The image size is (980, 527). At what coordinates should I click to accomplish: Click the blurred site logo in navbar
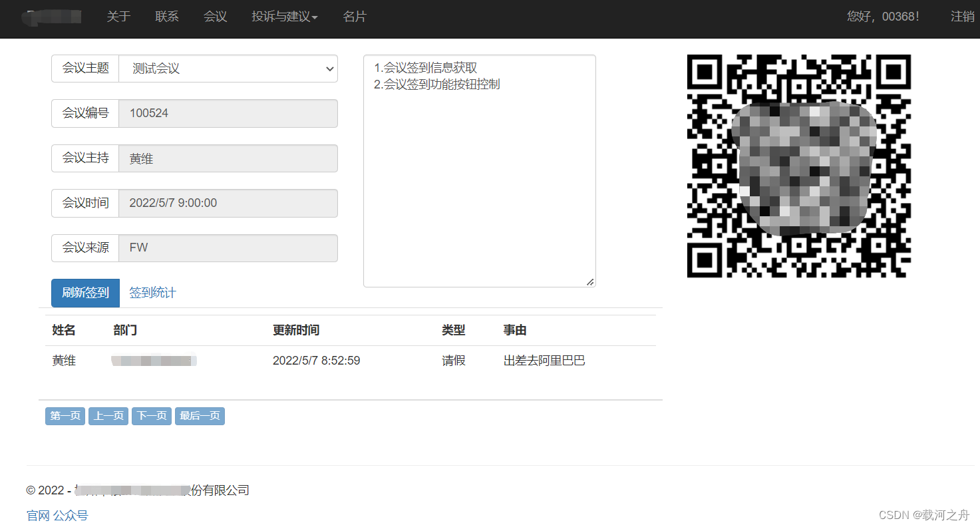[52, 17]
